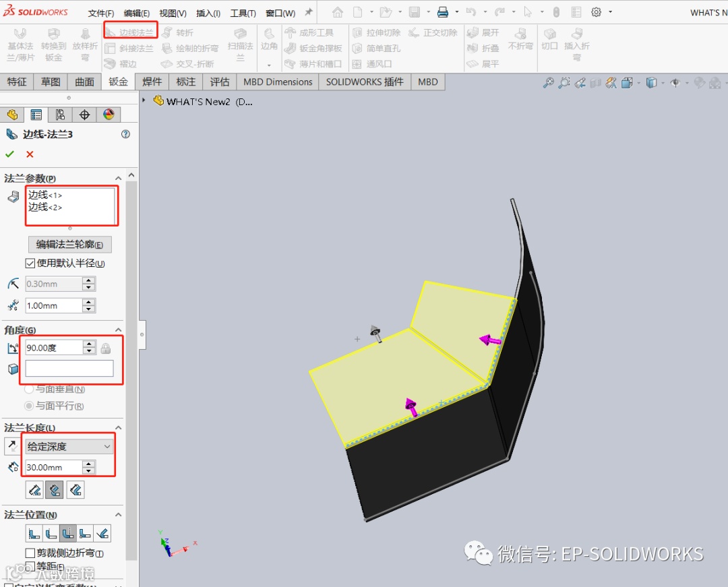Collapse the Flange Parameters (法兰参数) section
Image resolution: width=728 pixels, height=587 pixels.
[x=119, y=178]
